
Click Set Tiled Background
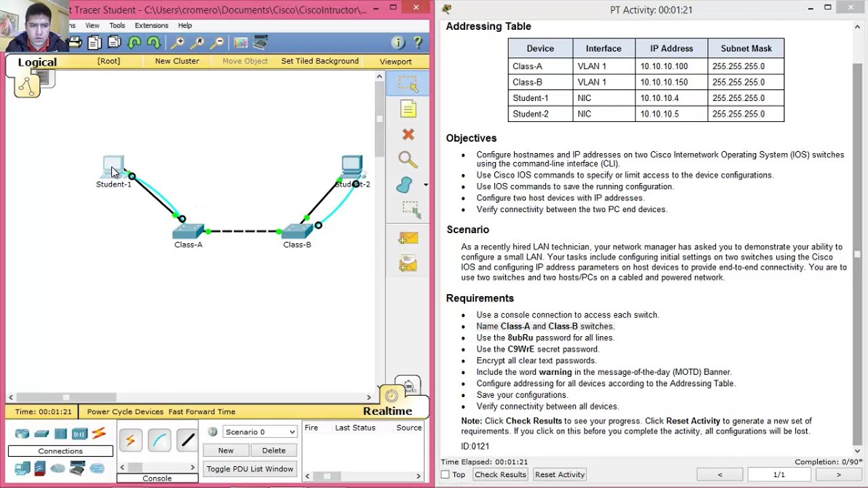(x=320, y=61)
